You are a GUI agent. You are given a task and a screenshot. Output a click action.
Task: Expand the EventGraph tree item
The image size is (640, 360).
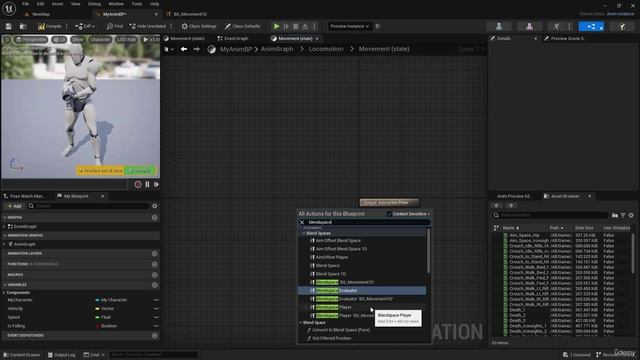click(4, 227)
